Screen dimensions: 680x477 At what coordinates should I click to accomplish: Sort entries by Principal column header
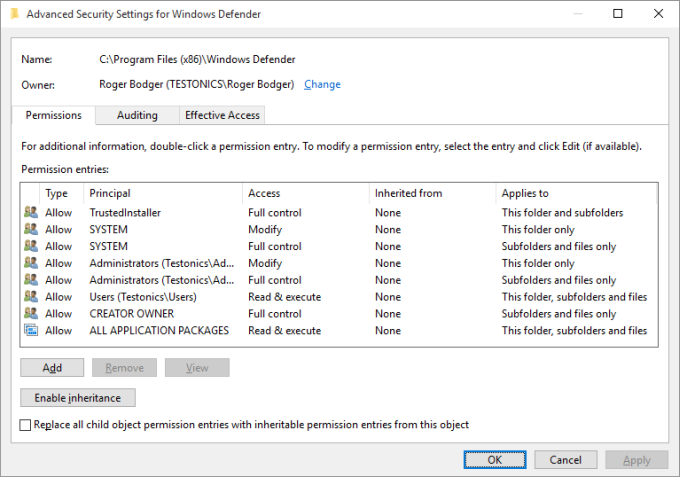click(x=110, y=193)
